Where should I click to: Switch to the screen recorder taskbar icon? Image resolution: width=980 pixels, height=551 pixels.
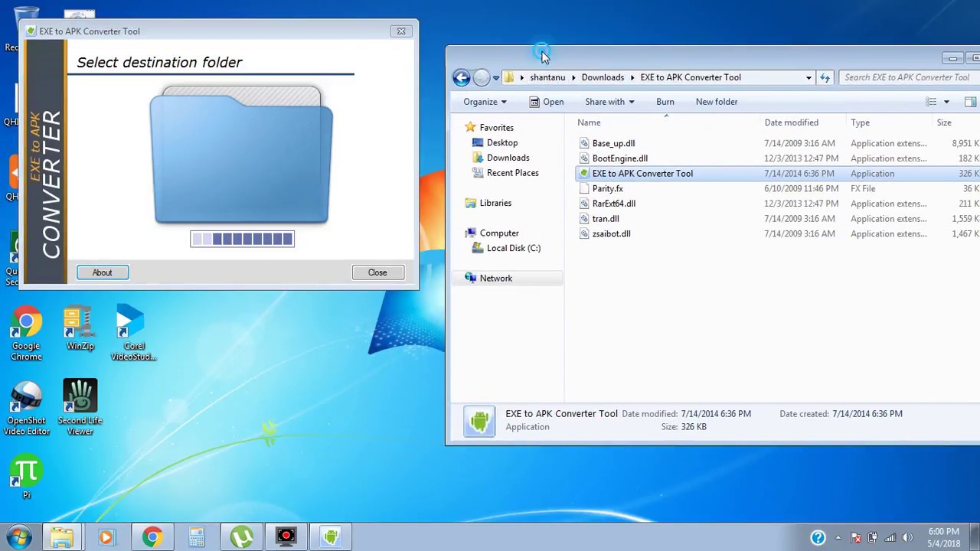point(286,537)
